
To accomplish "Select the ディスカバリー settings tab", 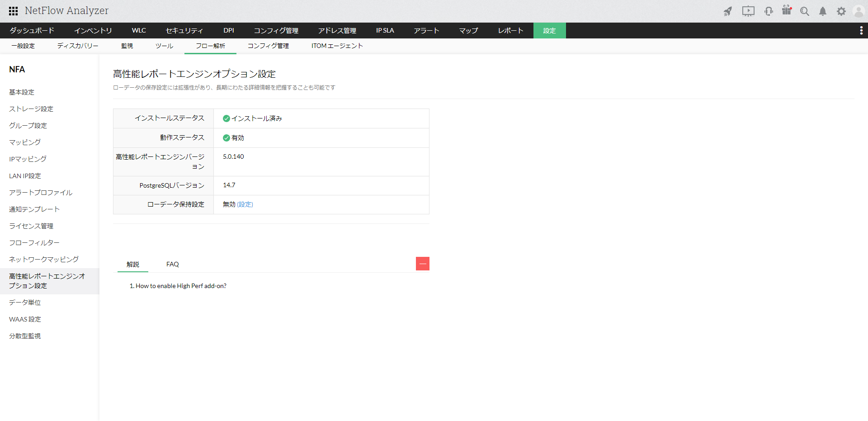I will [x=78, y=46].
